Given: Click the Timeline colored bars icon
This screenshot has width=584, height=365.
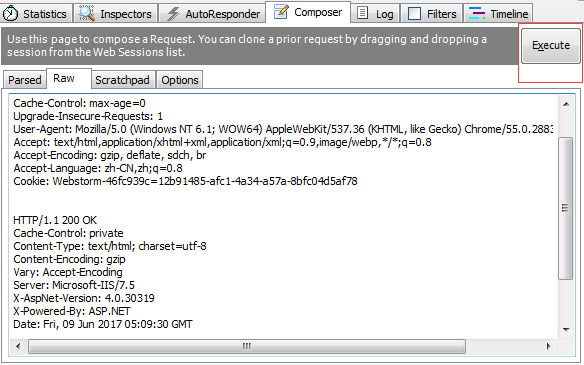Looking at the screenshot, I should click(x=477, y=13).
